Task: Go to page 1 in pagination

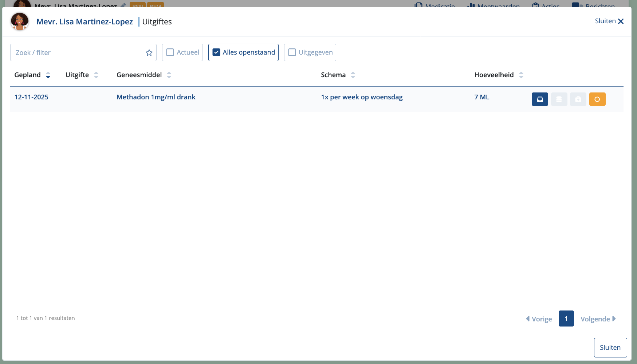Action: point(566,318)
